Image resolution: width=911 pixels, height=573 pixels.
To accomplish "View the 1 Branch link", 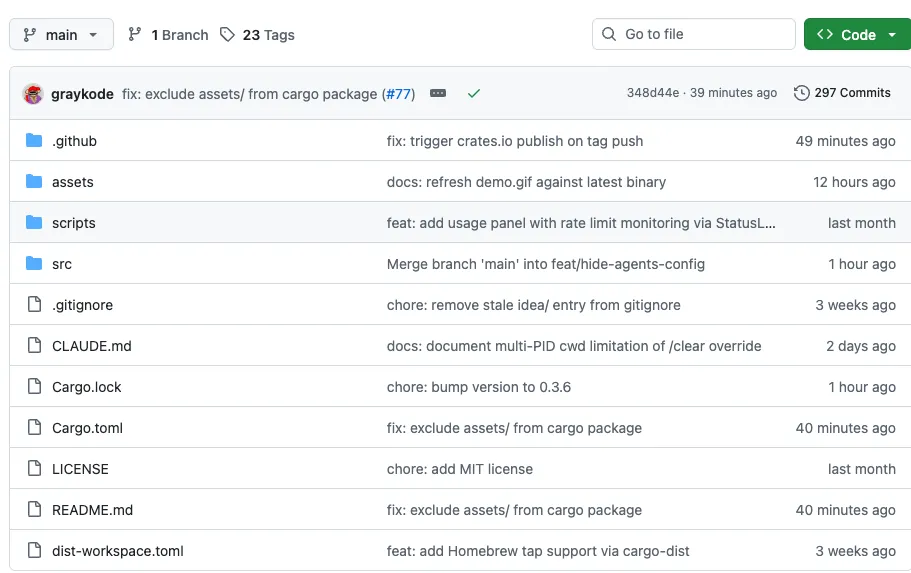I will (x=169, y=34).
